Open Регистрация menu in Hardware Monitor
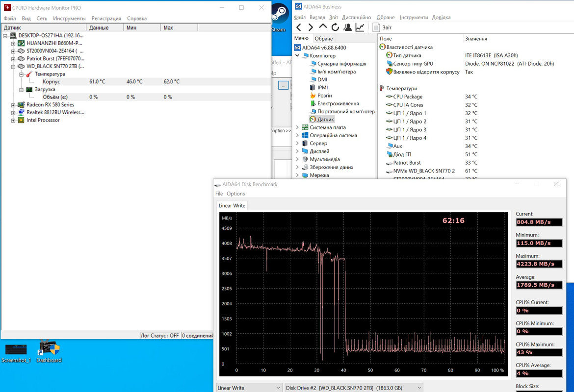574x392 pixels. pyautogui.click(x=106, y=18)
